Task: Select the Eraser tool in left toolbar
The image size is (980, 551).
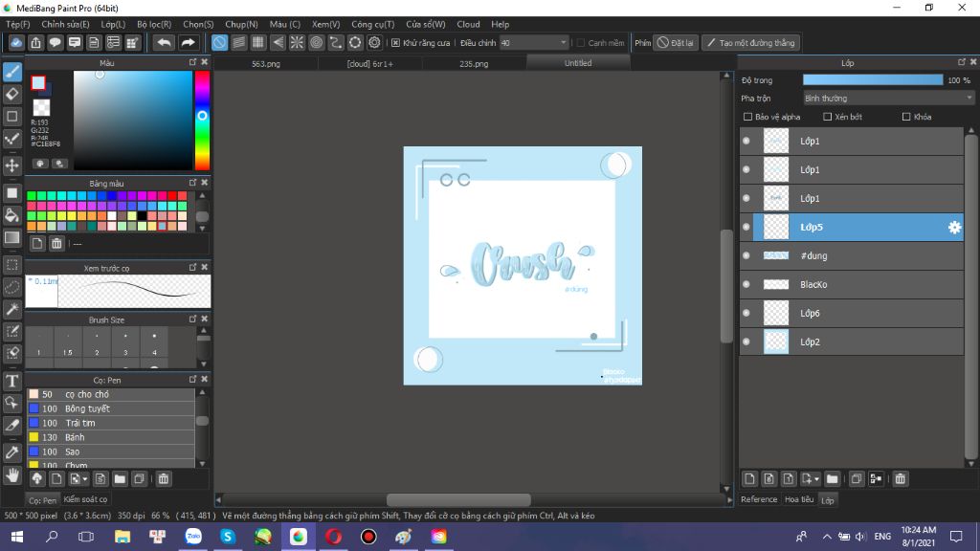Action: [12, 94]
